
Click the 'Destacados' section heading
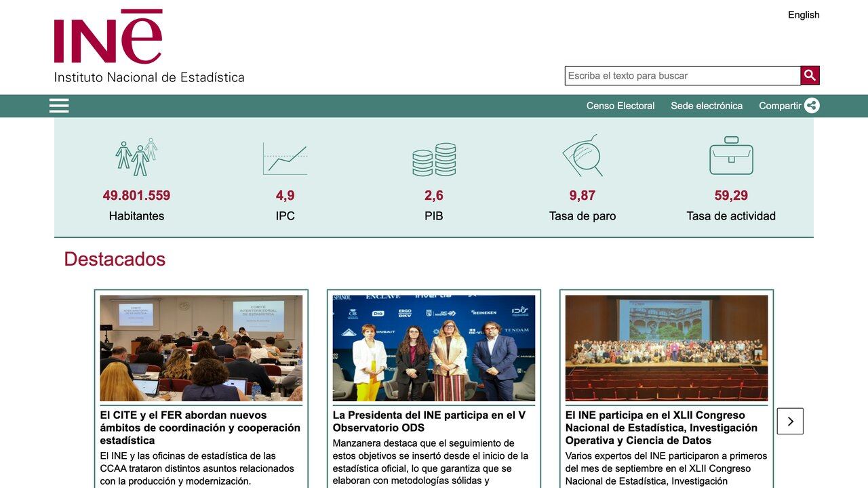pyautogui.click(x=115, y=260)
